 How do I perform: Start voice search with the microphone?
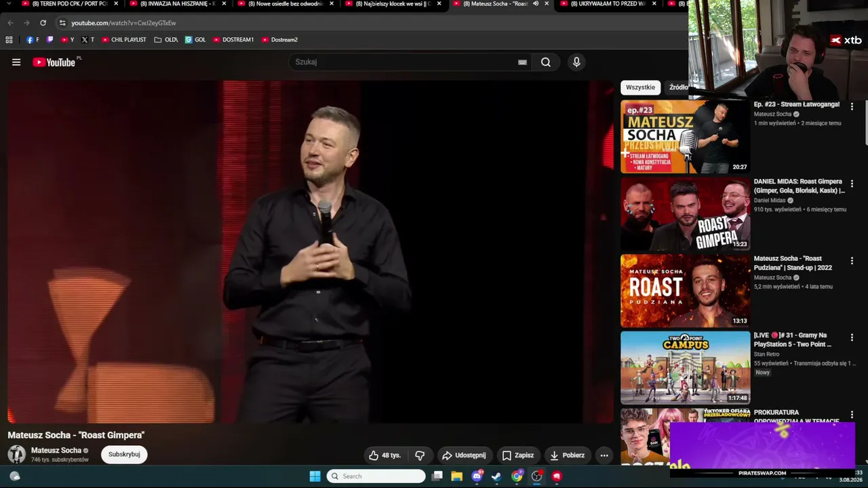pyautogui.click(x=576, y=62)
